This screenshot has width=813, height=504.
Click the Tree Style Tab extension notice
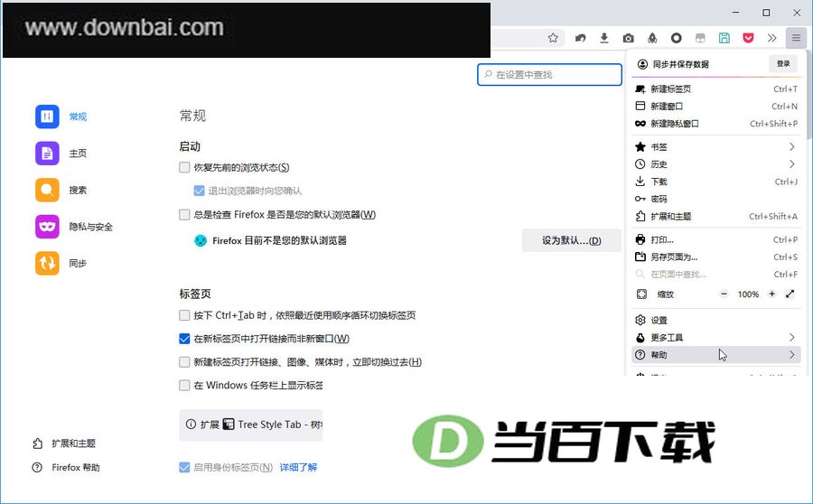[251, 425]
